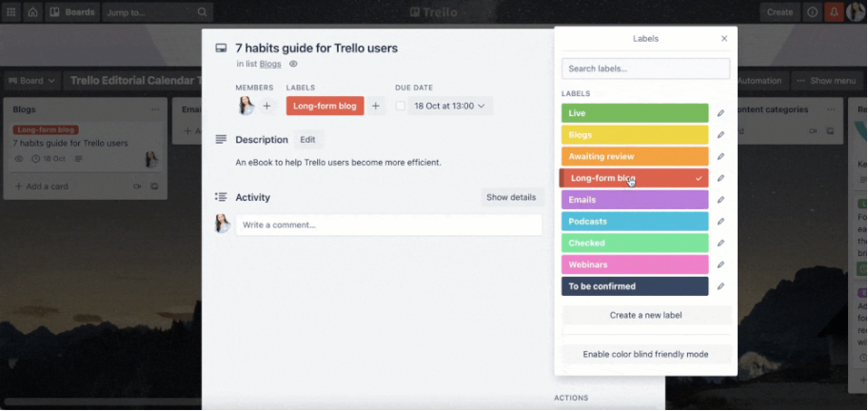
Task: Click the Blogs list template card icon
Action: [154, 186]
